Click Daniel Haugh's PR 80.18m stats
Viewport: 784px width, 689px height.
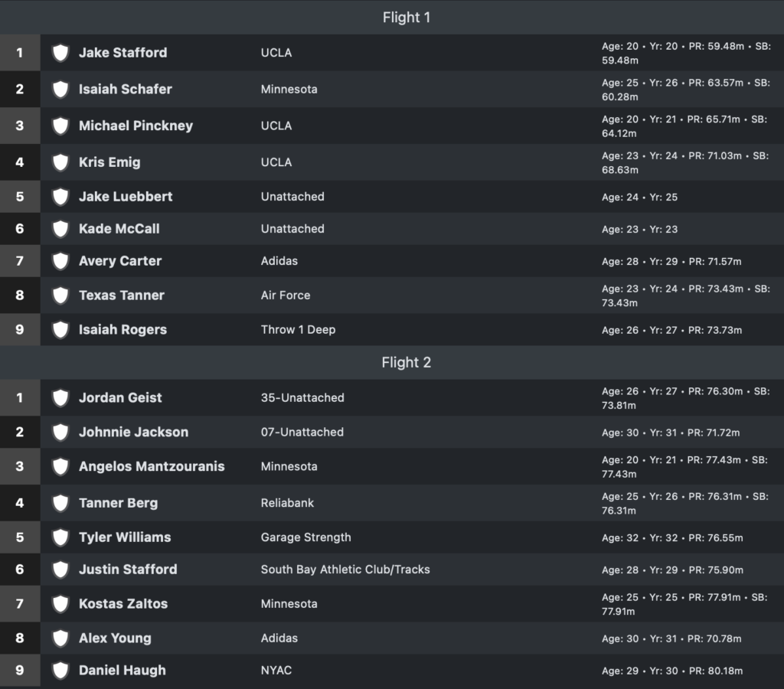click(671, 671)
